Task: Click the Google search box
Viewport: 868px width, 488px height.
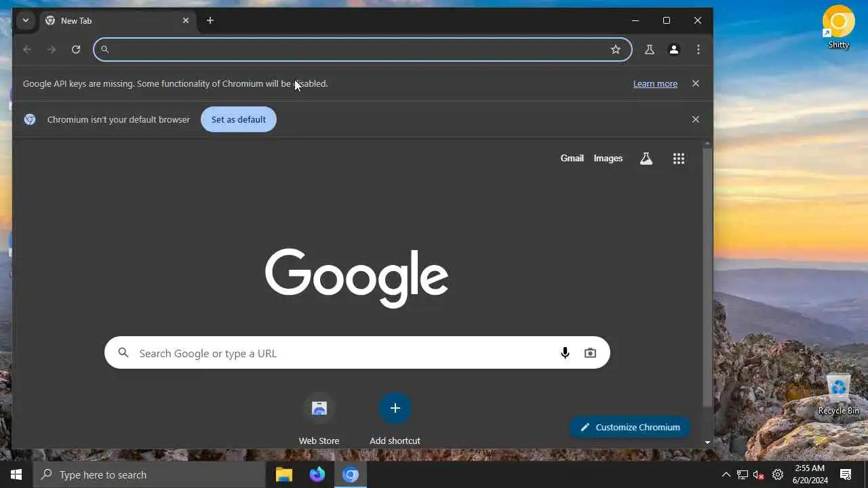Action: [357, 352]
